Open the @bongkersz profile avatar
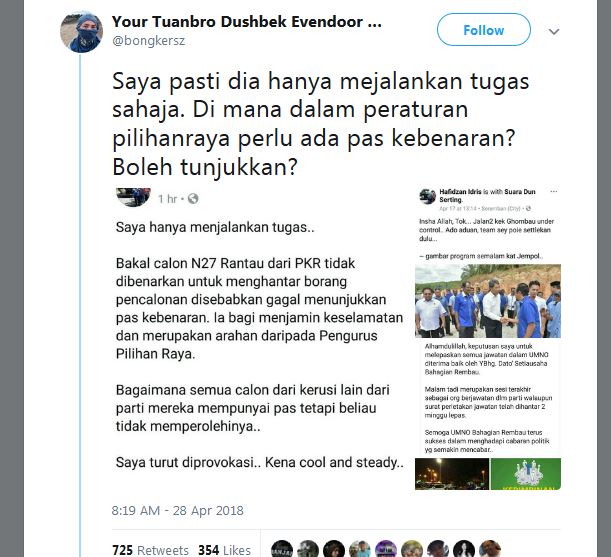 [82, 32]
